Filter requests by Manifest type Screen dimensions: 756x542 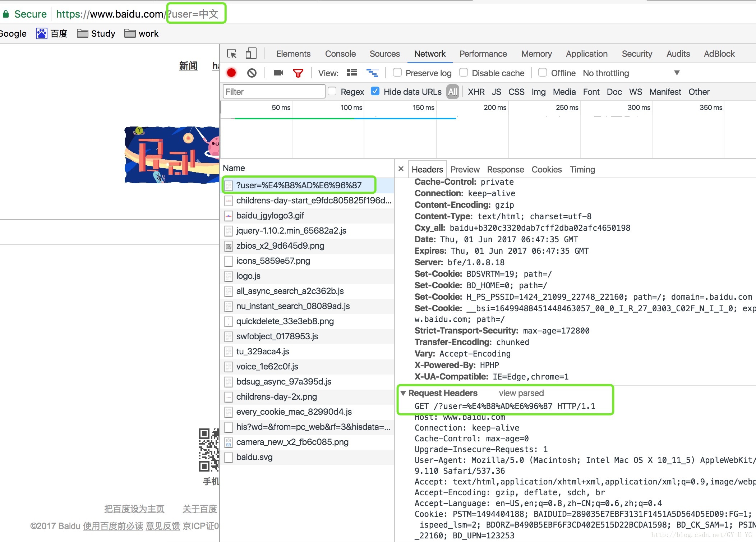pyautogui.click(x=665, y=92)
